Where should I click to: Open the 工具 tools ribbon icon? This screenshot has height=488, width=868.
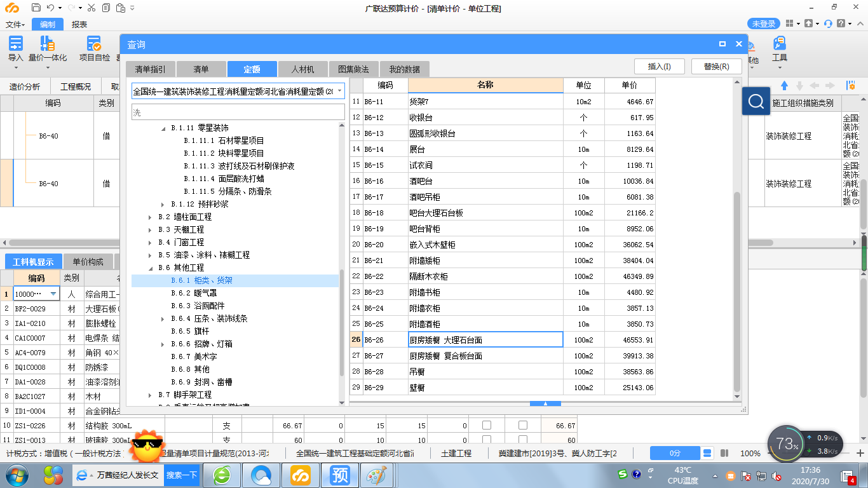click(x=780, y=43)
